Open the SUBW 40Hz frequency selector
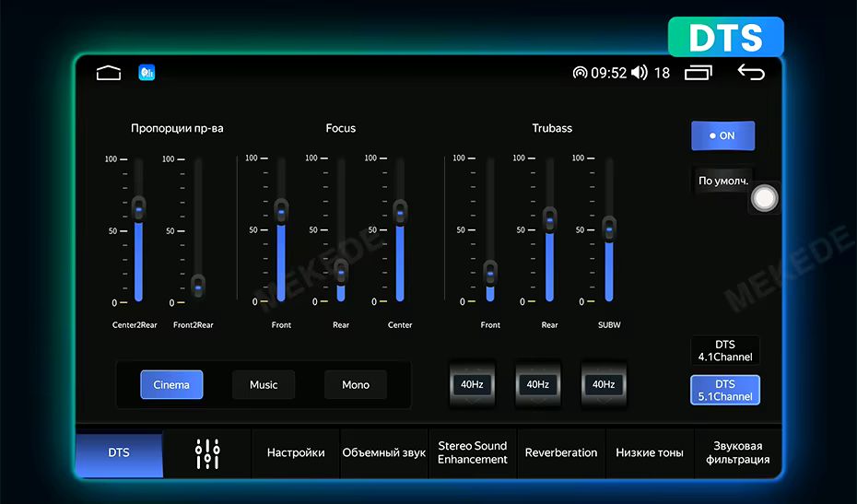The width and height of the screenshot is (857, 504). [x=604, y=384]
